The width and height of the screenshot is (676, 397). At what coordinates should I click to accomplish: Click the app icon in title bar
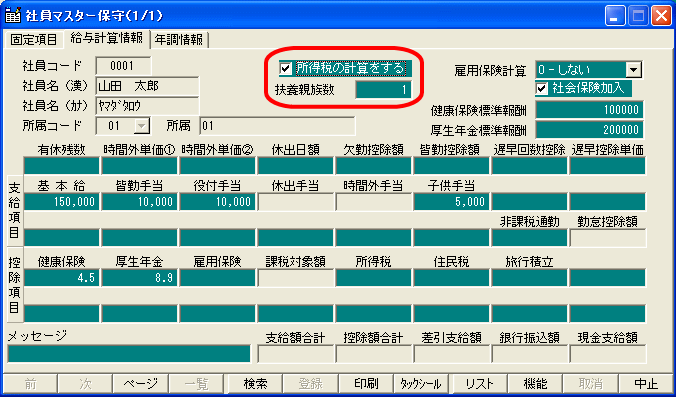click(13, 16)
